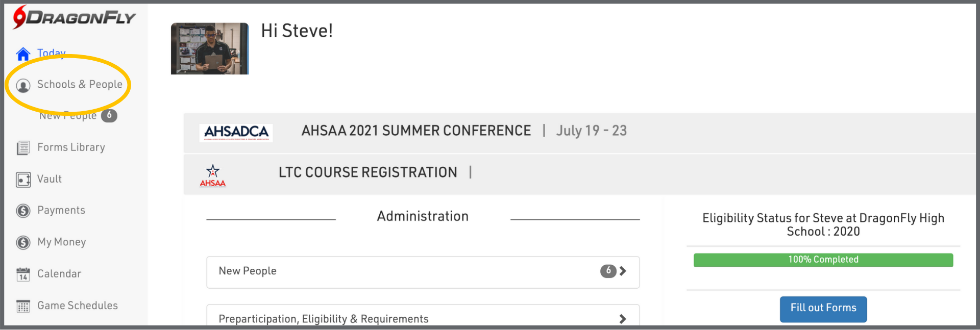Open LTC Course Registration banner

point(367,173)
